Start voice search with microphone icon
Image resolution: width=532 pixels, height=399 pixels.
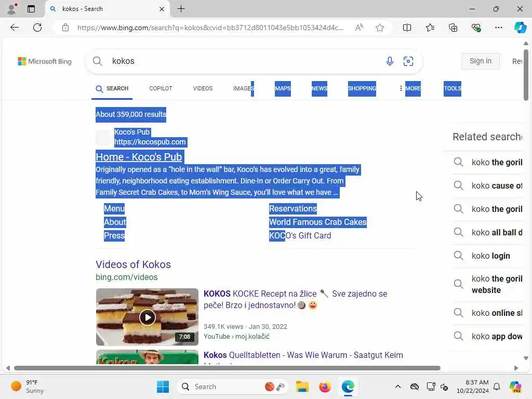click(390, 61)
